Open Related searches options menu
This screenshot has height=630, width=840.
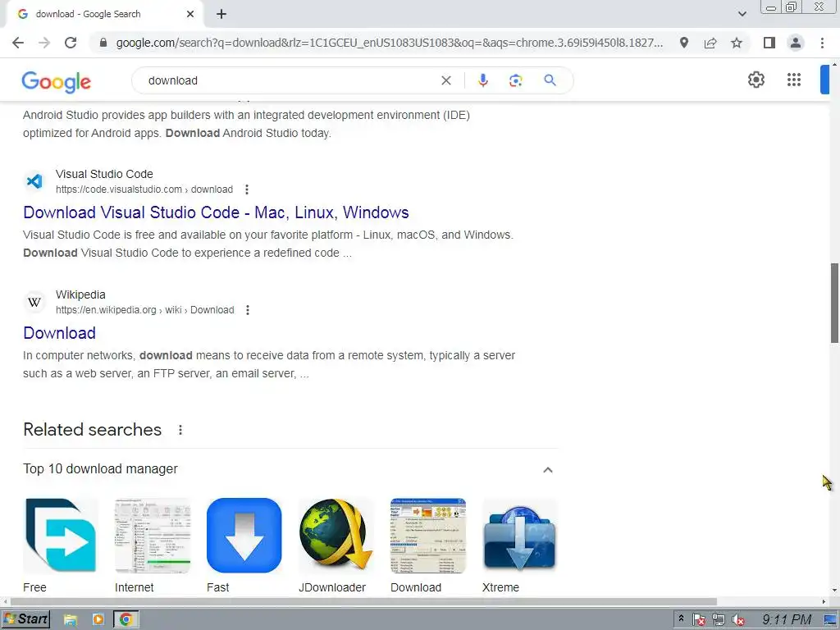[180, 430]
